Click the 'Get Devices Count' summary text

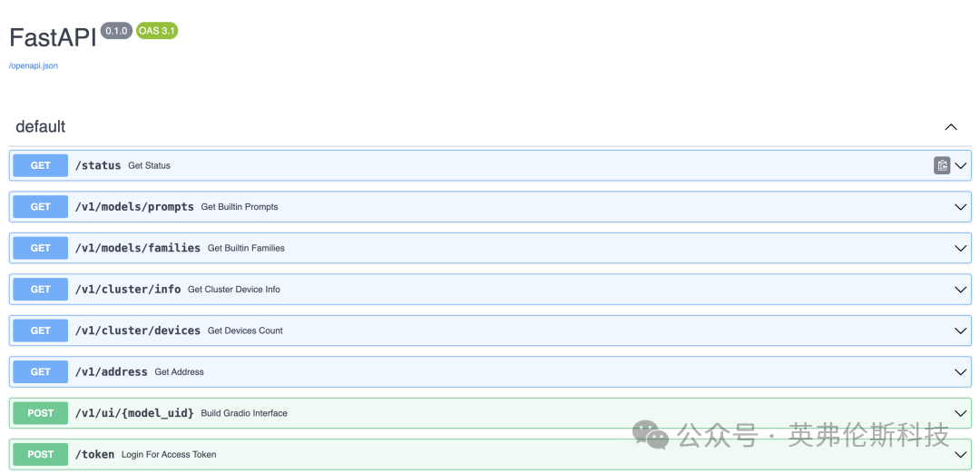[245, 331]
